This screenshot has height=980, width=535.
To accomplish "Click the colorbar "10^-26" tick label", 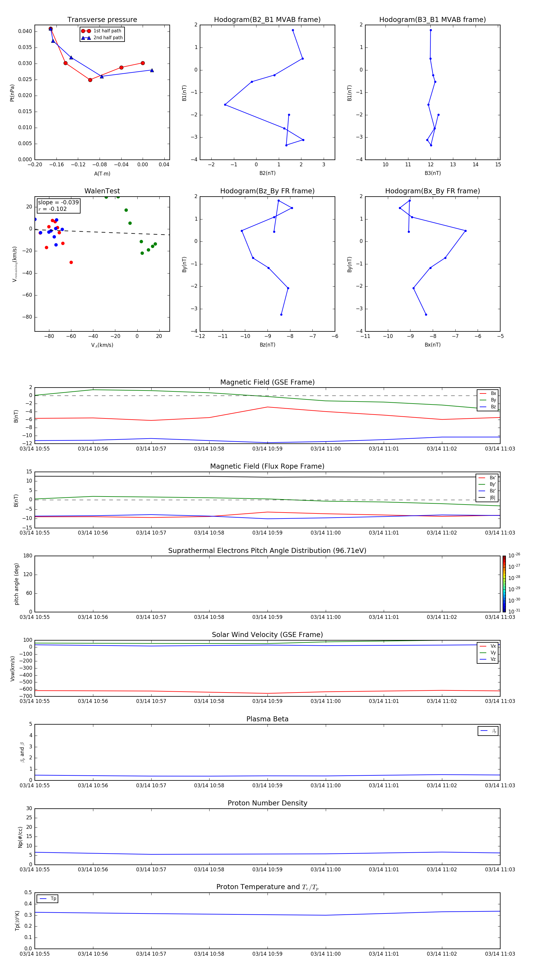I will tap(514, 555).
